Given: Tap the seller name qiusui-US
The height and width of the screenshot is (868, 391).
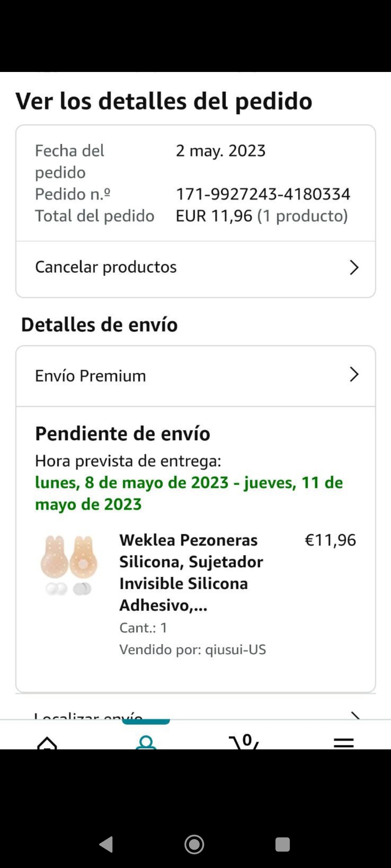Looking at the screenshot, I should click(235, 650).
